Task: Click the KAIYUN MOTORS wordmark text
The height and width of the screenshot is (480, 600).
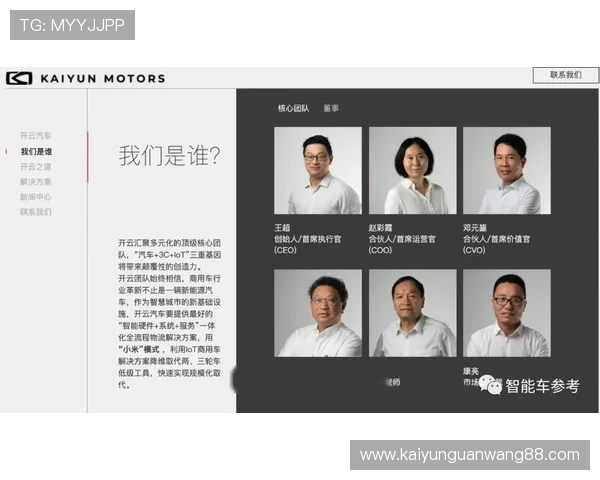Action: 103,78
